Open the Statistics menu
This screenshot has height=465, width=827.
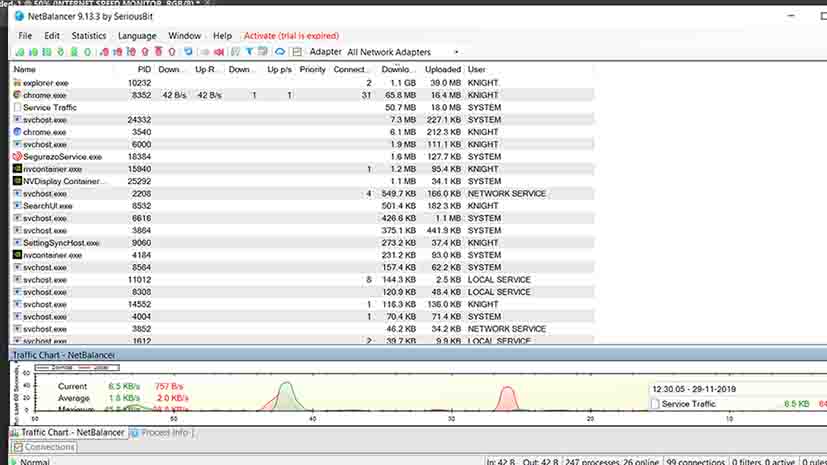89,36
